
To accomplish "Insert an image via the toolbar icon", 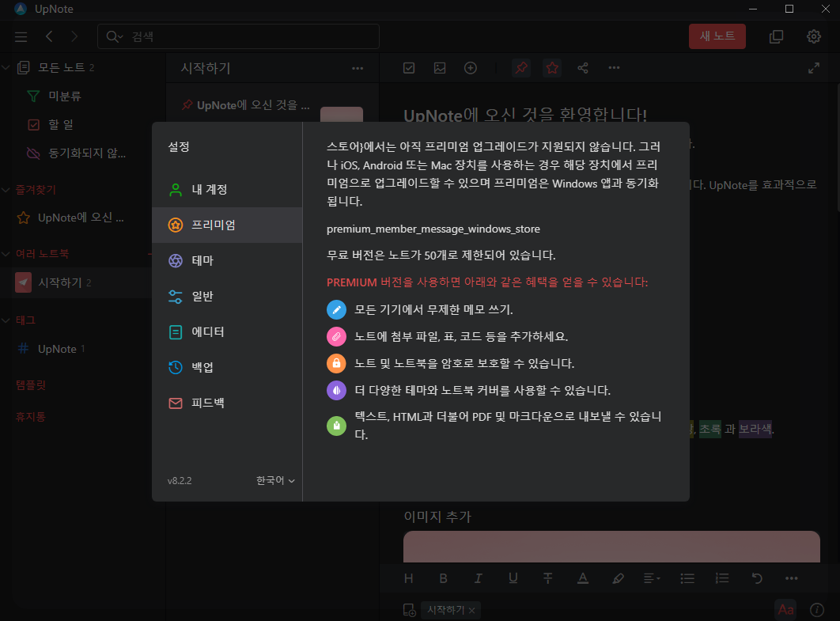I will point(440,68).
